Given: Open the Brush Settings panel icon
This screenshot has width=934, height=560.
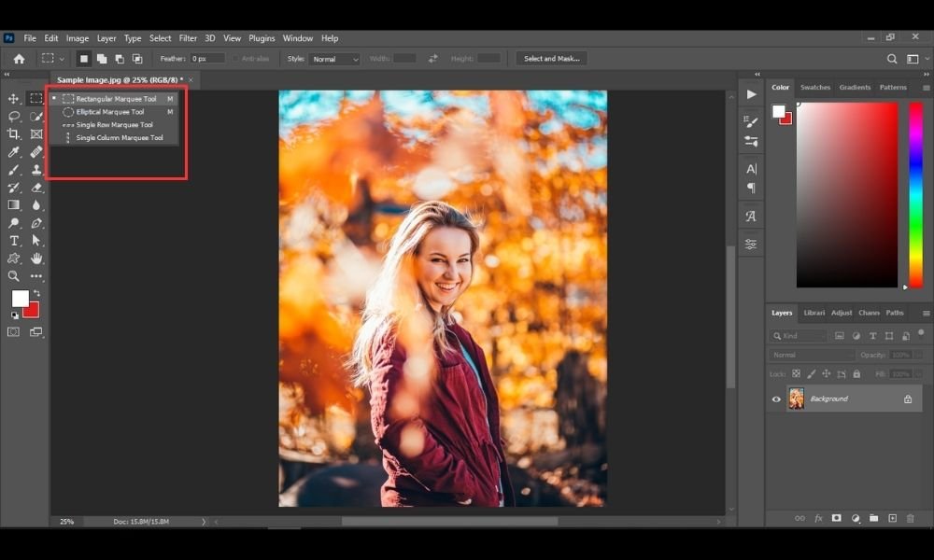Looking at the screenshot, I should 751,121.
